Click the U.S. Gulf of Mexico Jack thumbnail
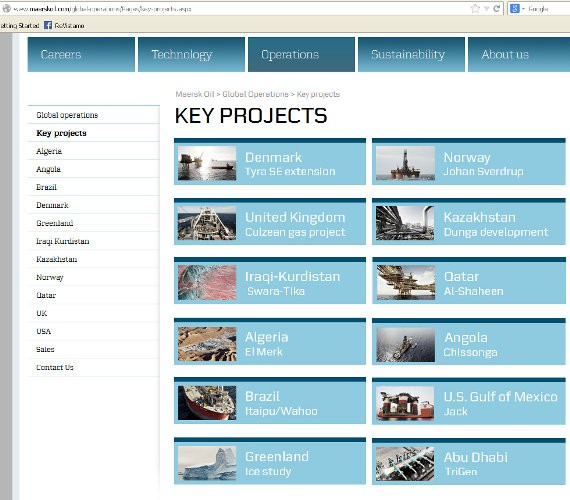 tap(405, 403)
